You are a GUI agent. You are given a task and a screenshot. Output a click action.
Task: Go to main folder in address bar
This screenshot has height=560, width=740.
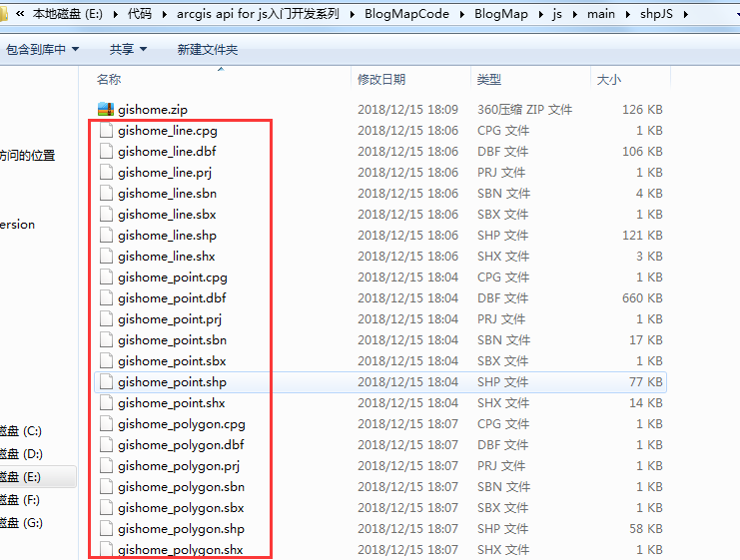(x=601, y=14)
